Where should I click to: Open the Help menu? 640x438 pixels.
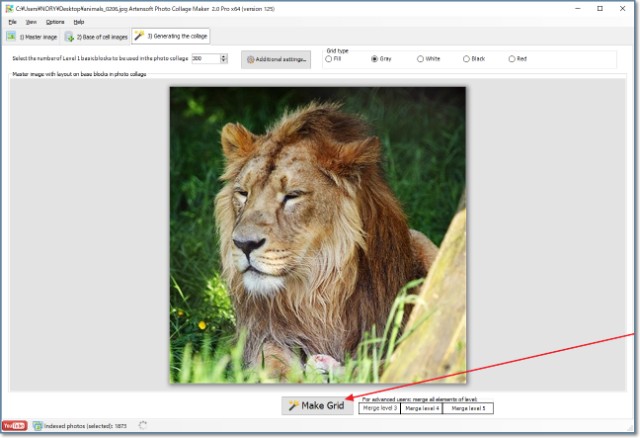coord(79,21)
